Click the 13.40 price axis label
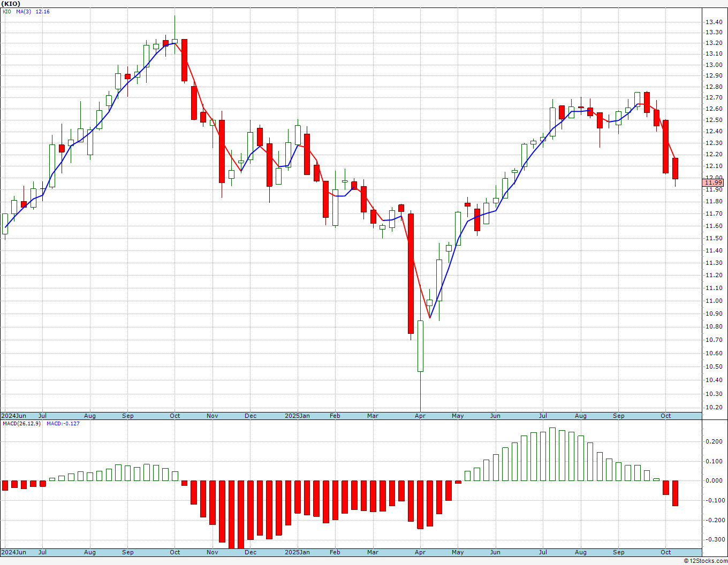The height and width of the screenshot is (565, 728). [714, 22]
